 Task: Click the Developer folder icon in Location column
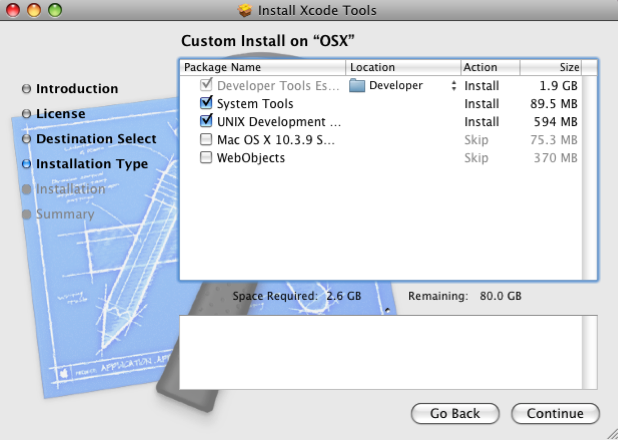pos(357,86)
